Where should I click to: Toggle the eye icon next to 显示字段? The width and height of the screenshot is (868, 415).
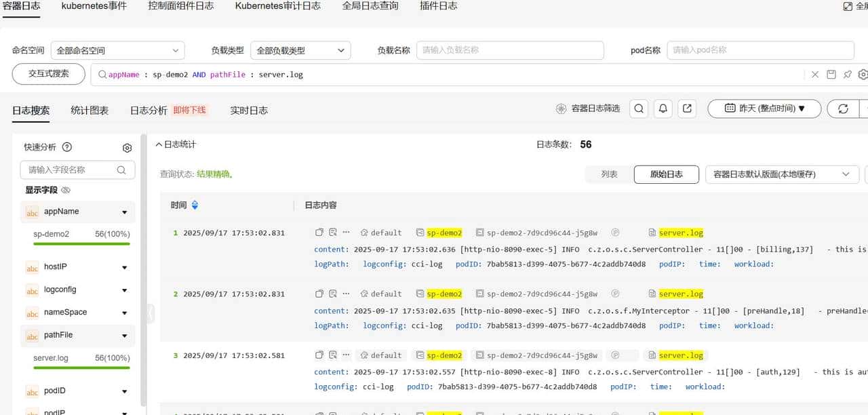click(65, 190)
